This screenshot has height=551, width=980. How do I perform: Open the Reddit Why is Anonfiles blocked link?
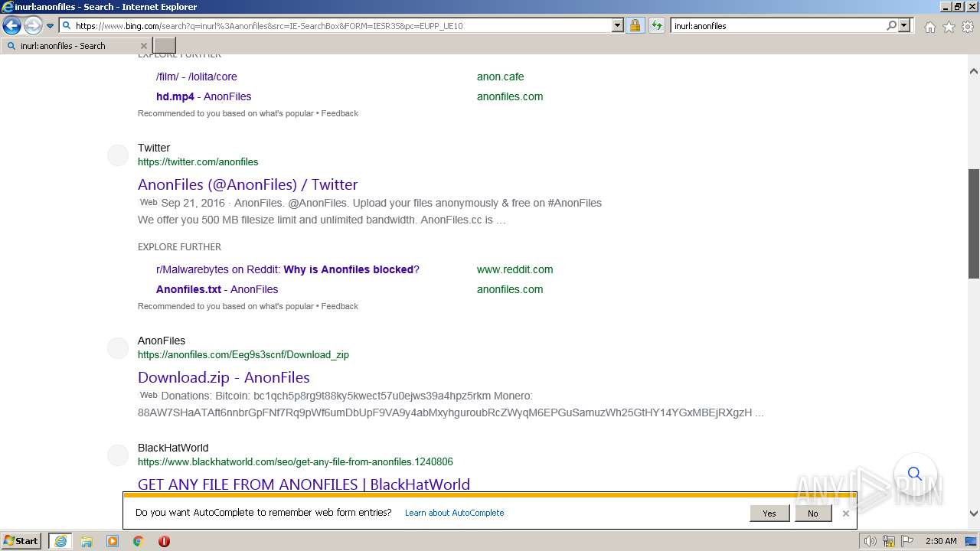tap(288, 269)
